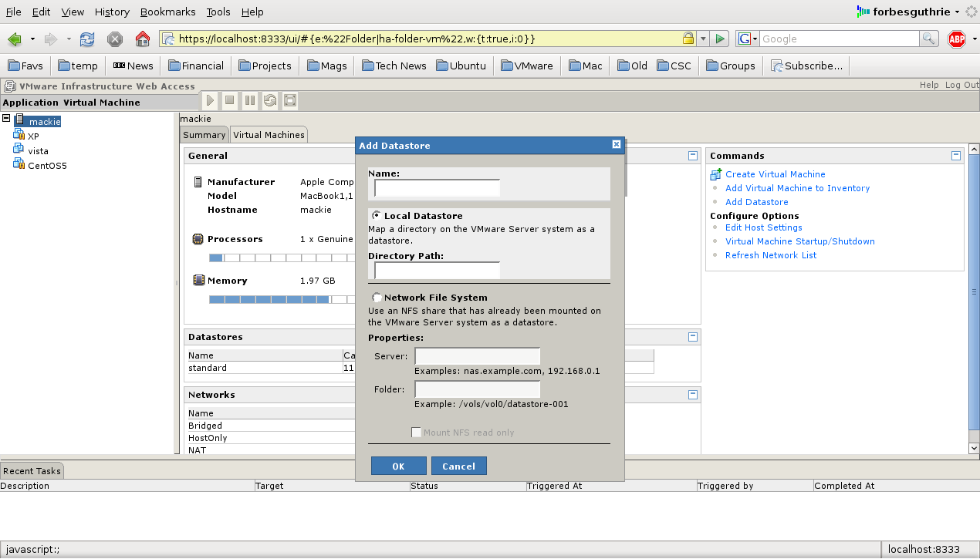Click the search magnifier icon
Image resolution: width=980 pixels, height=559 pixels.
929,39
